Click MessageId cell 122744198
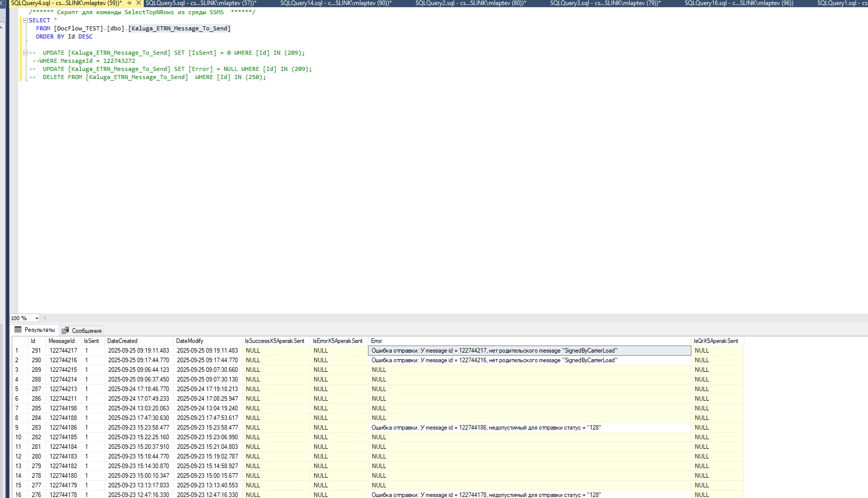 (63, 408)
